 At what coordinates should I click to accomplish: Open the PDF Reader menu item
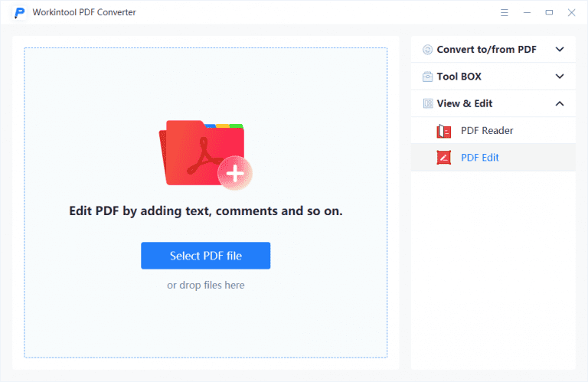point(487,131)
